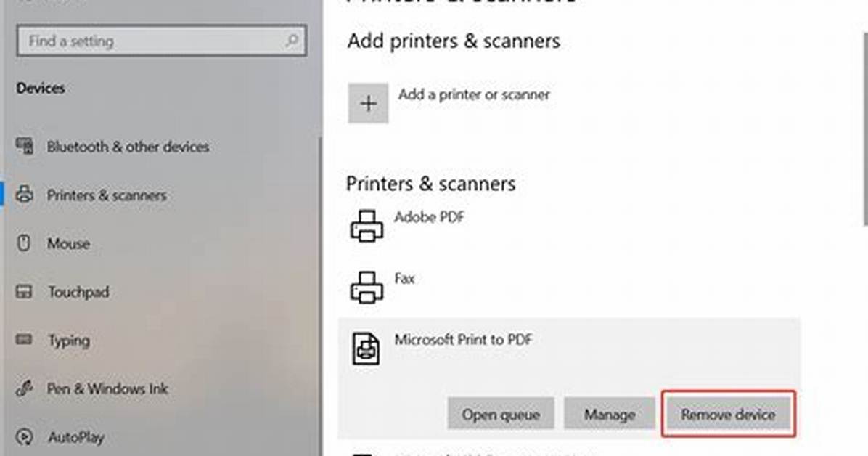This screenshot has width=868, height=456.
Task: Click Add a printer or scanner label
Action: pyautogui.click(x=474, y=94)
